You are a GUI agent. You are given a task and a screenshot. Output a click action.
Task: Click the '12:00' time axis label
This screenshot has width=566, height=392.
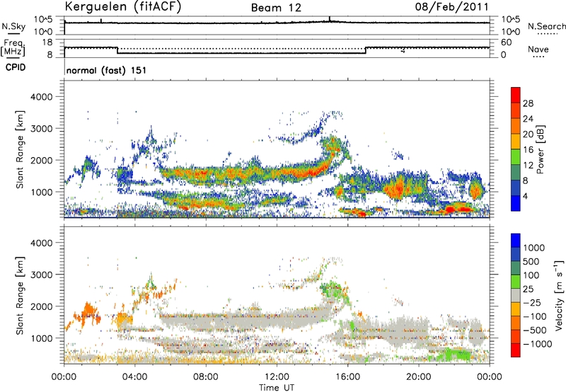pos(277,377)
